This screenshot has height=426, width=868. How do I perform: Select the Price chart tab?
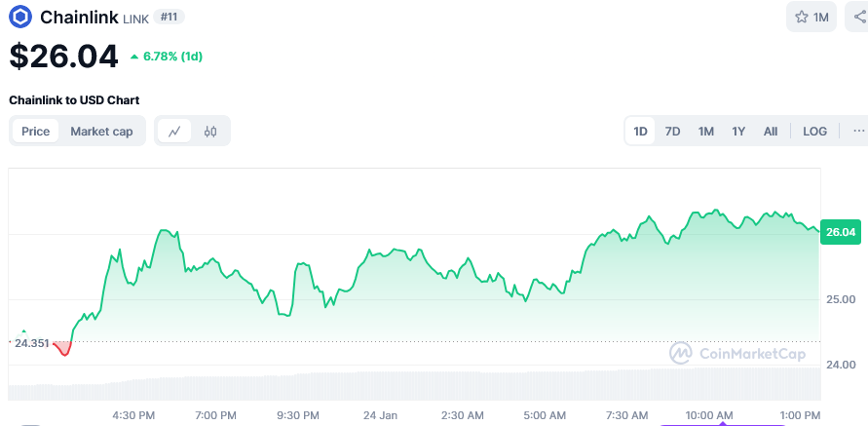pyautogui.click(x=35, y=132)
